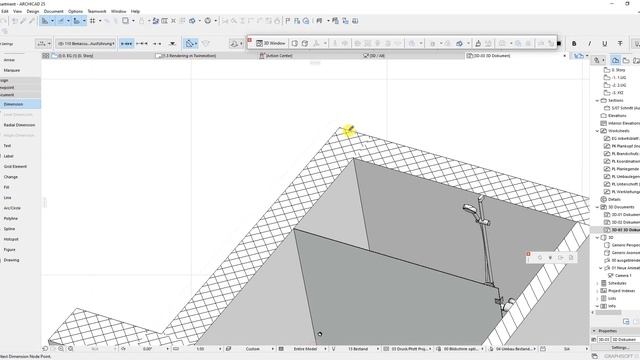Select the Details item in Navigator

pos(611,200)
